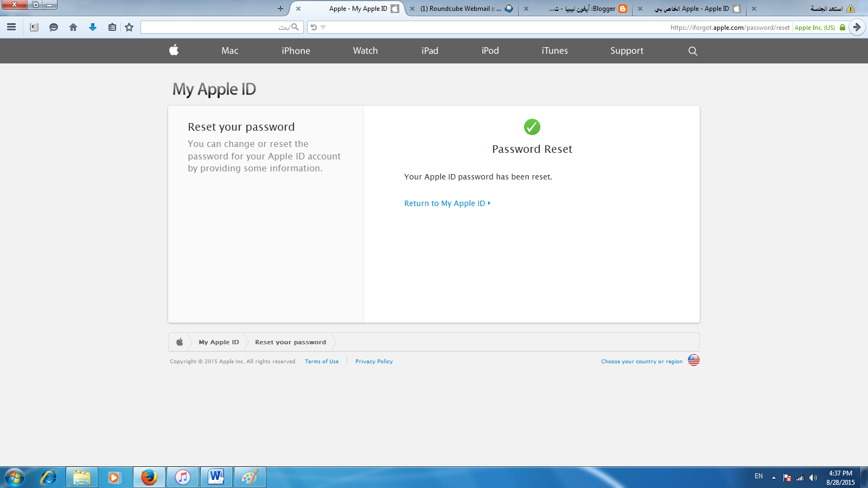Close the Blogger tab
Image resolution: width=868 pixels, height=488 pixels.
tap(526, 9)
